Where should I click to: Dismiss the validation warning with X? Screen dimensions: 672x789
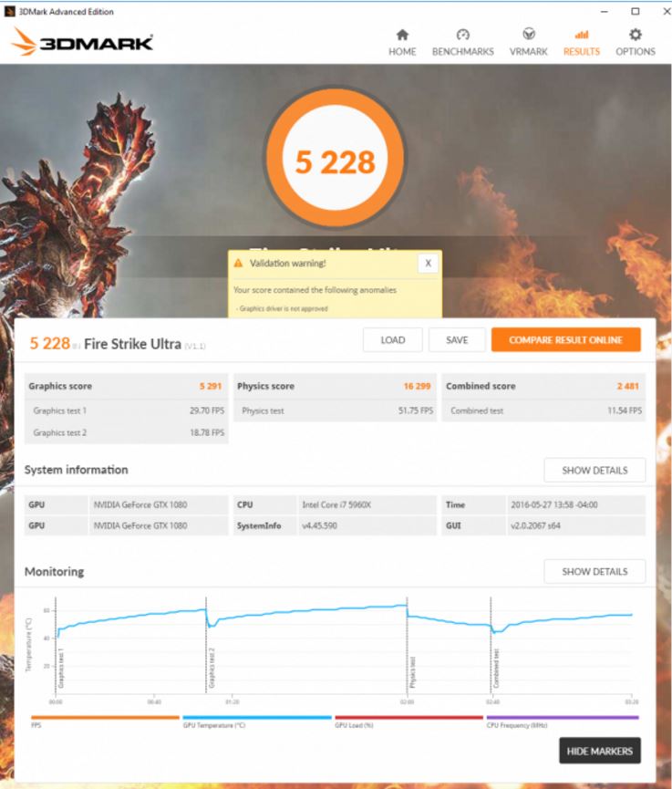[428, 263]
